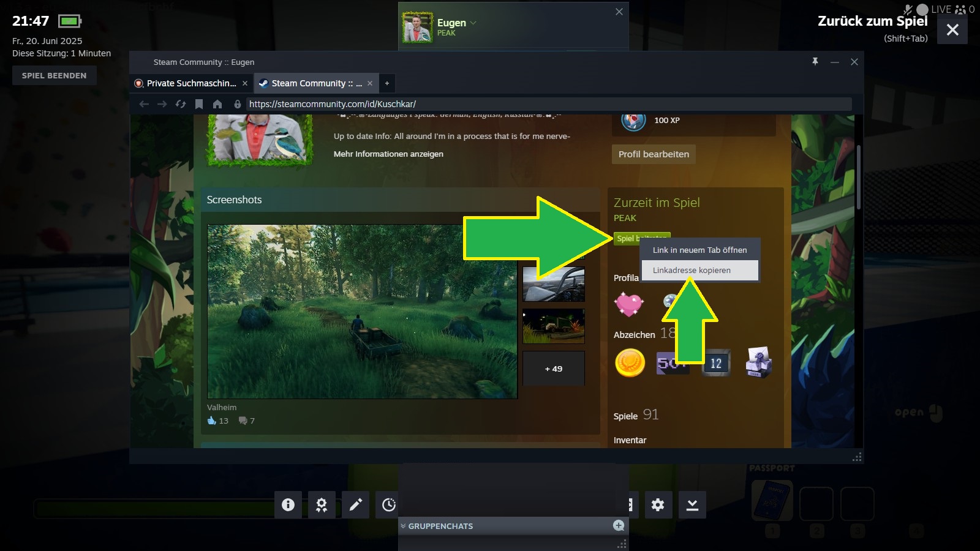Image resolution: width=980 pixels, height=551 pixels.
Task: Click the Valheim screenshot caption
Action: pyautogui.click(x=222, y=407)
